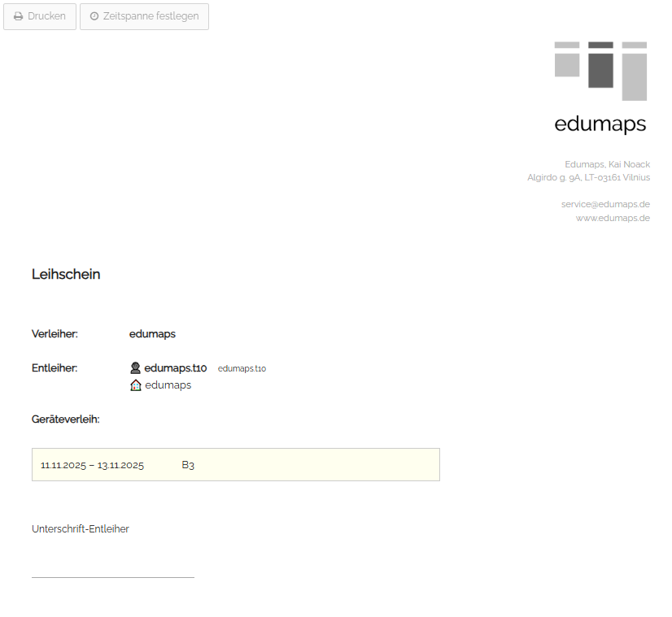The image size is (672, 617).
Task: Open Zeitspanne festlegen
Action: (144, 16)
